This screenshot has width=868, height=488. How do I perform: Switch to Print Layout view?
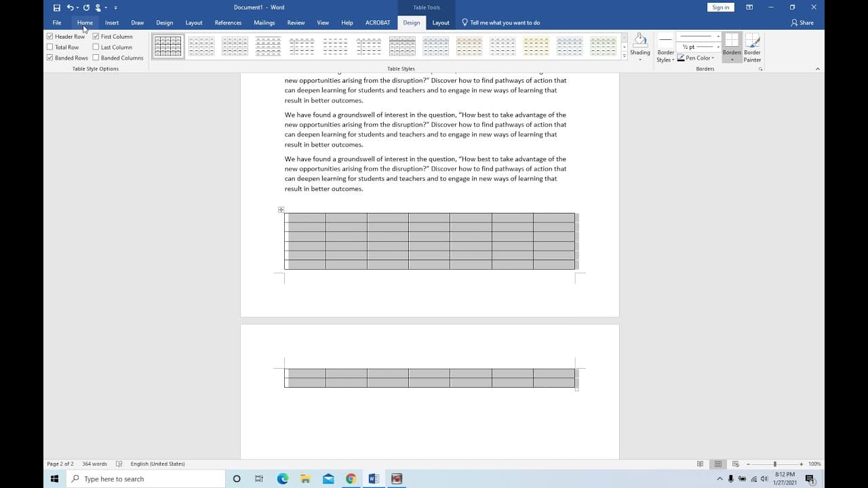pyautogui.click(x=717, y=464)
